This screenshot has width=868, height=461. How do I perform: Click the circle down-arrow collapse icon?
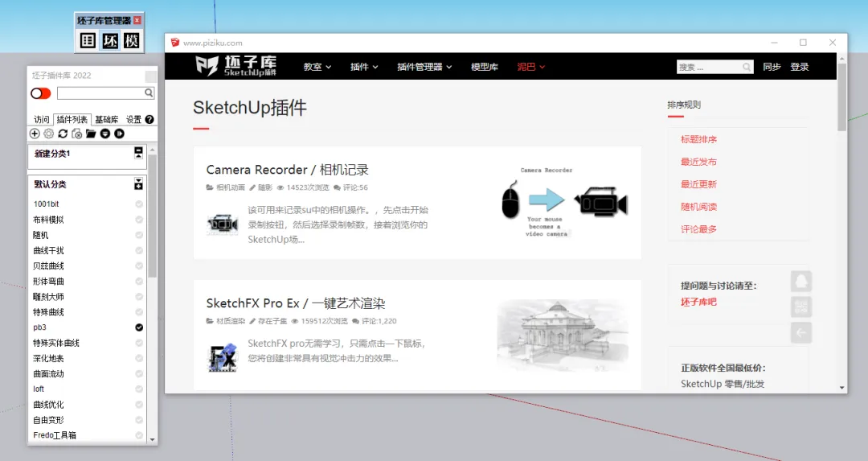(105, 134)
